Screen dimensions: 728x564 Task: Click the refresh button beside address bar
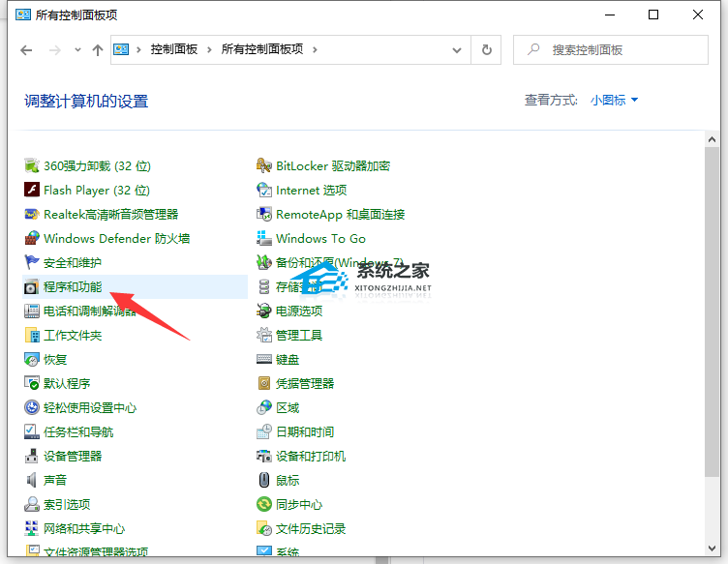coord(486,49)
